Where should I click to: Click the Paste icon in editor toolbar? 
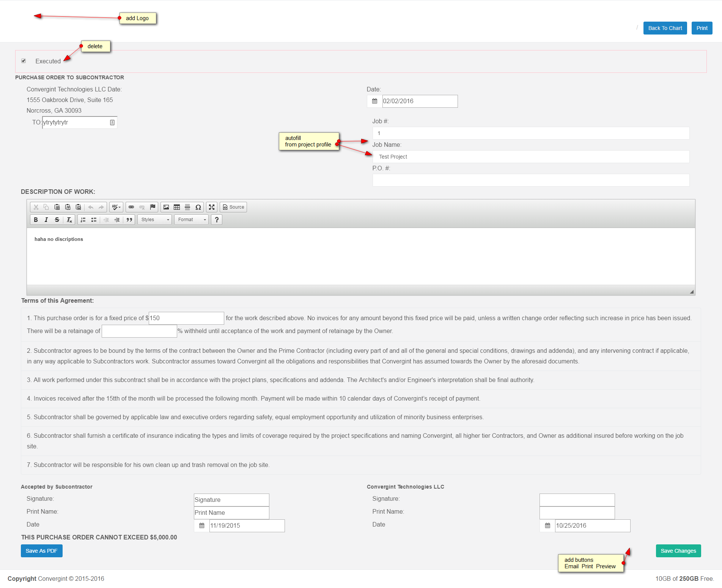pos(57,207)
